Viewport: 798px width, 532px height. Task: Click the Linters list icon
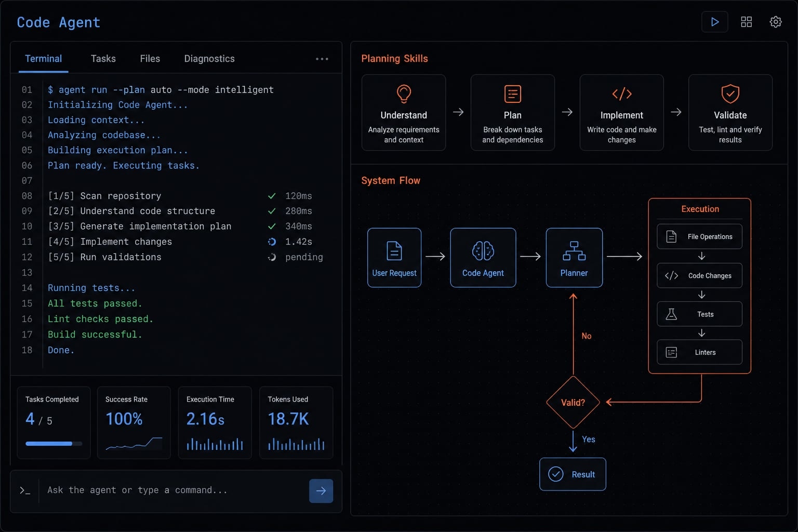coord(671,352)
